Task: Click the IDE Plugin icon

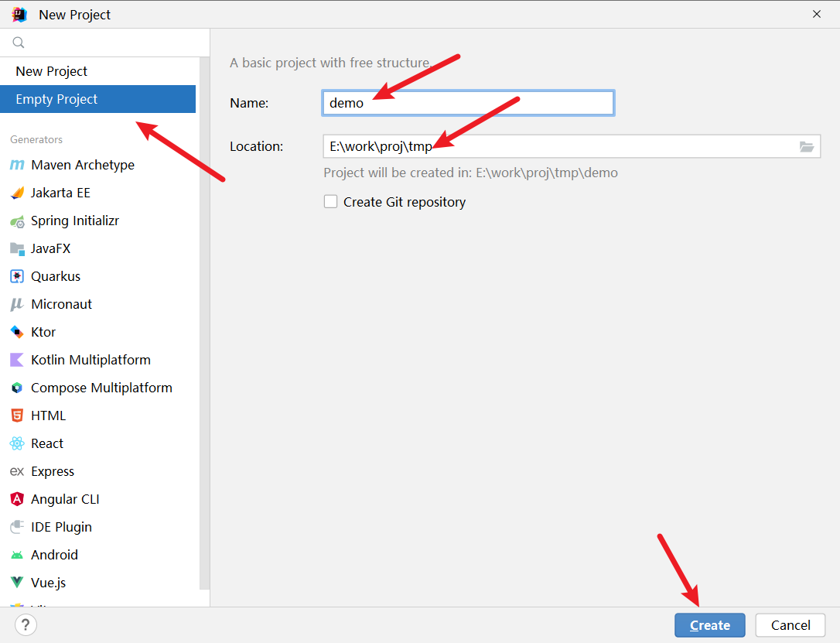Action: coord(17,527)
